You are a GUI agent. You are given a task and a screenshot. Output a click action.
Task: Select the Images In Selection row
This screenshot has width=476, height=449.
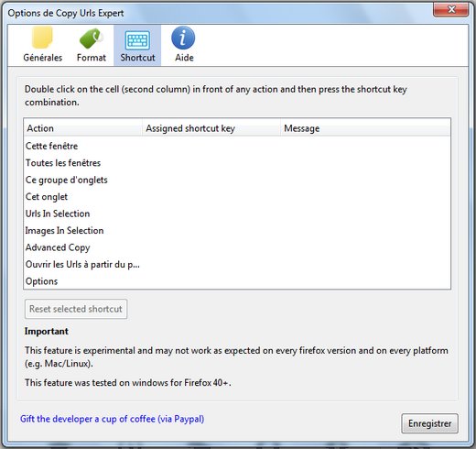click(237, 230)
